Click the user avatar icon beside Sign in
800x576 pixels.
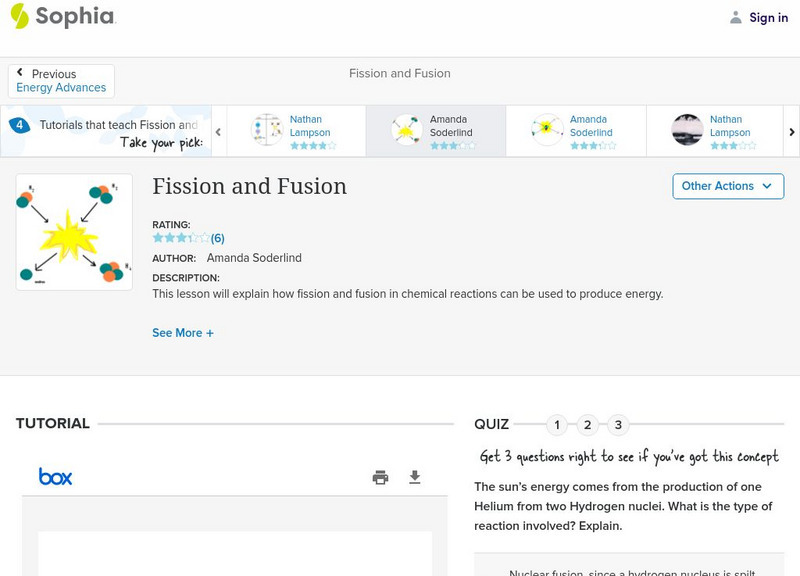click(736, 17)
